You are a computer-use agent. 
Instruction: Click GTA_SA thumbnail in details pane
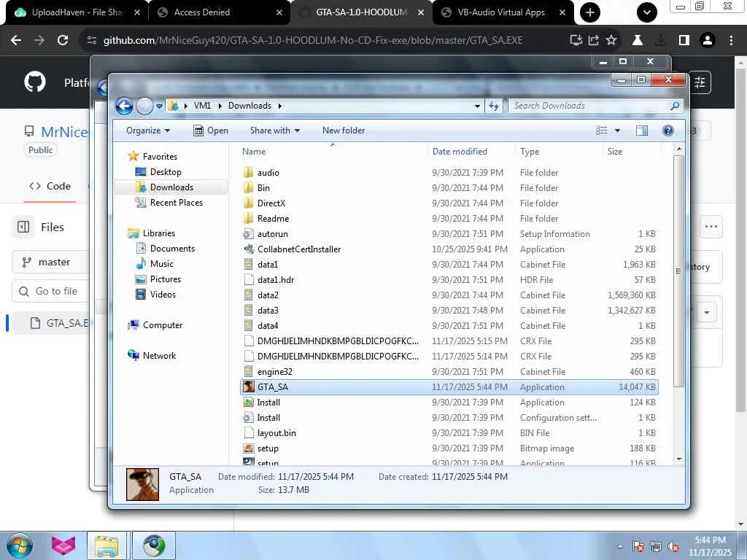click(x=142, y=484)
